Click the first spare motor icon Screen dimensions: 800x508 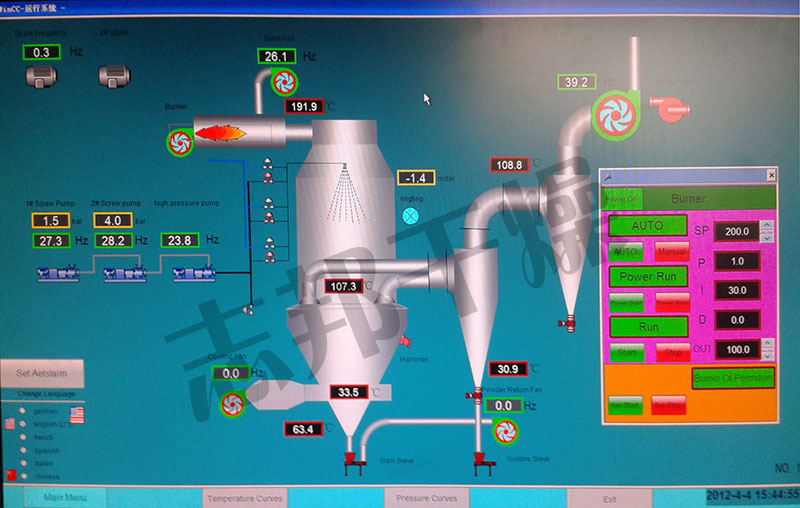(x=42, y=76)
